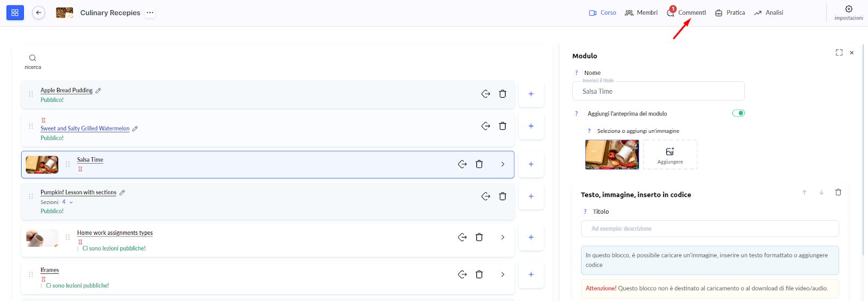Switch to the Analisi tab

[x=774, y=12]
